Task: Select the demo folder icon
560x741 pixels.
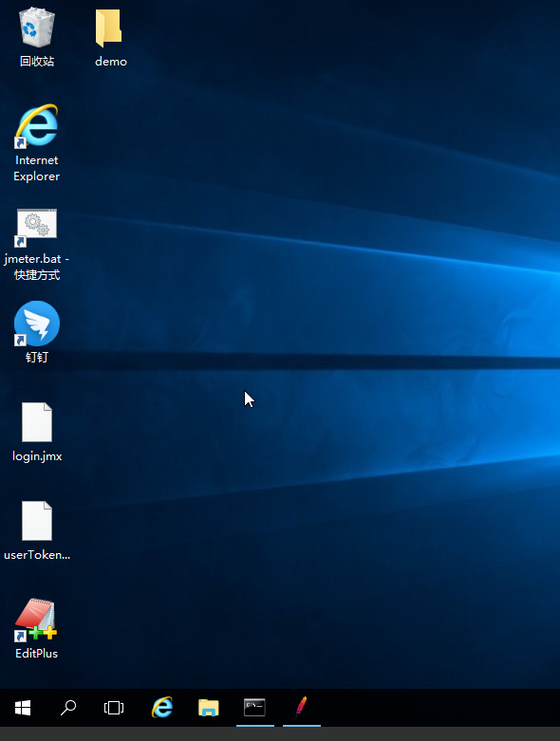Action: tap(109, 28)
